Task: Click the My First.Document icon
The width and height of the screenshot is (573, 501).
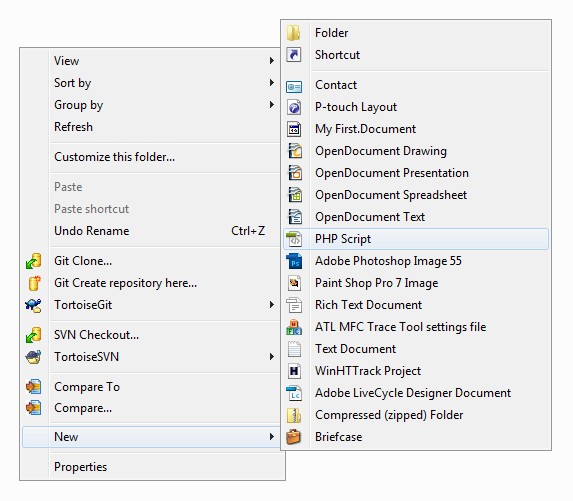Action: tap(294, 129)
